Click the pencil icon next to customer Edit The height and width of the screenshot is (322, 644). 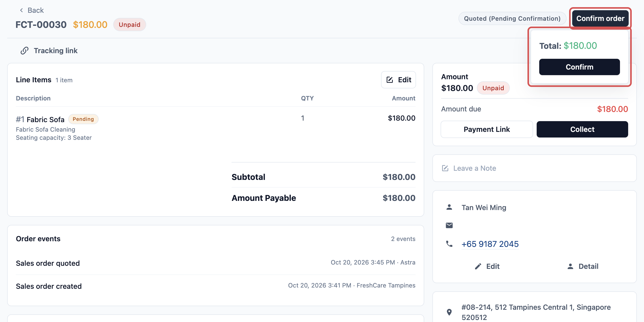478,266
